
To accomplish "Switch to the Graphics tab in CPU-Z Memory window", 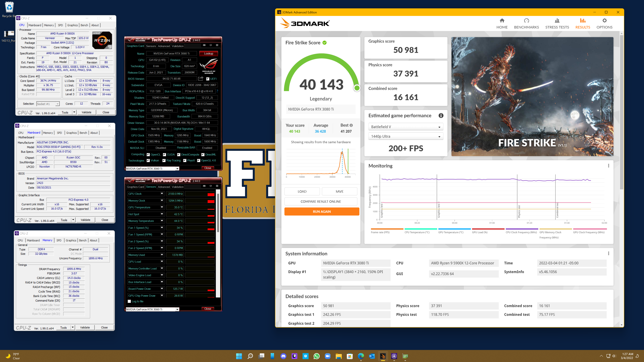I will [x=71, y=240].
